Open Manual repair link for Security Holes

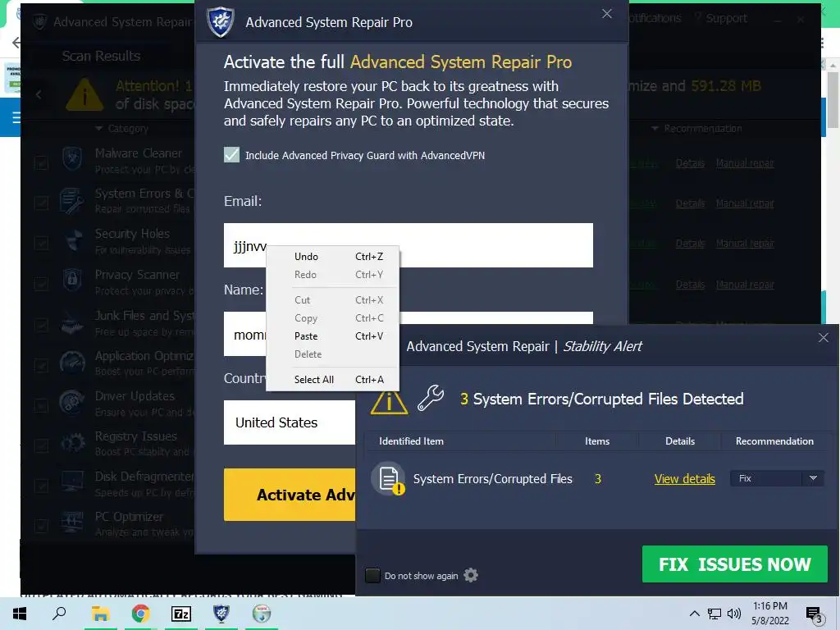coord(745,243)
